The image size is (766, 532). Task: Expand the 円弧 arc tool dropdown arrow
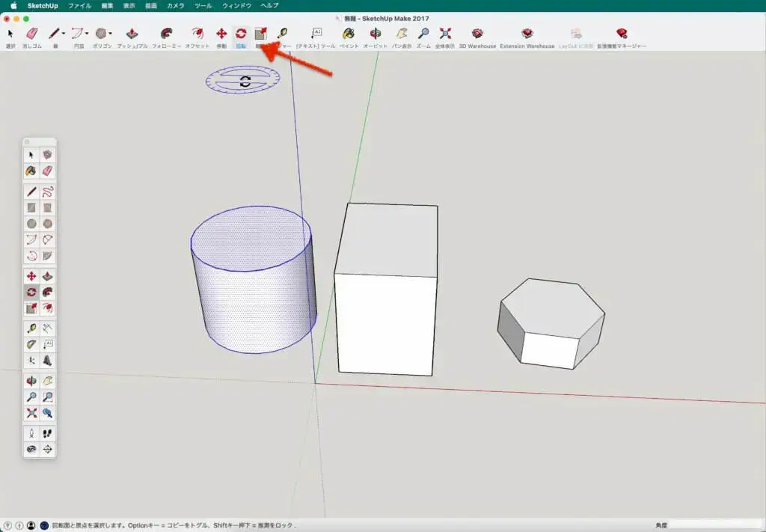[x=87, y=34]
